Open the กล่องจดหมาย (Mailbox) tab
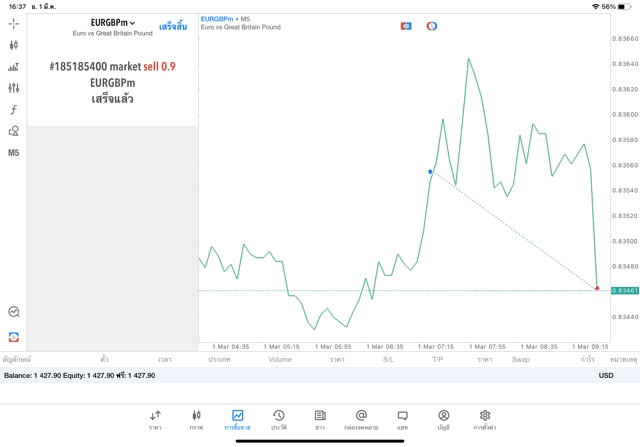The image size is (640, 447). click(361, 419)
